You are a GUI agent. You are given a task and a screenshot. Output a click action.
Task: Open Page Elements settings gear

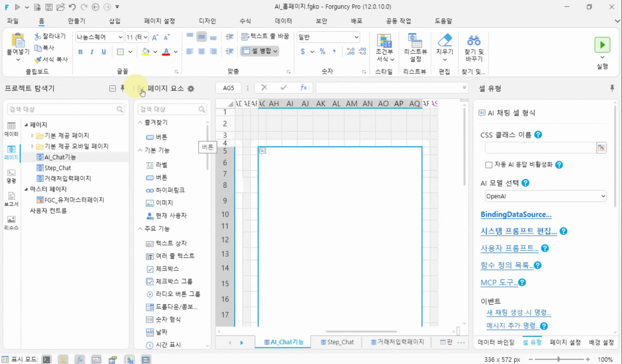[x=191, y=89]
